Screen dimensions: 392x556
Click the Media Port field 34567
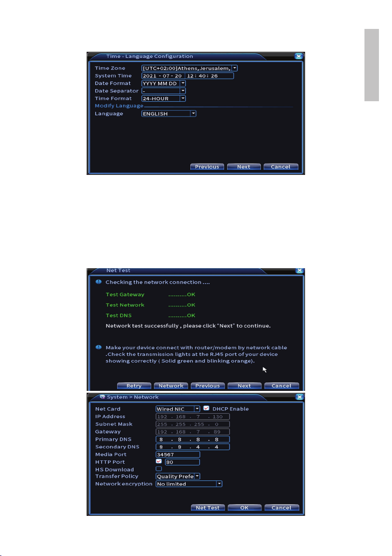click(x=178, y=454)
